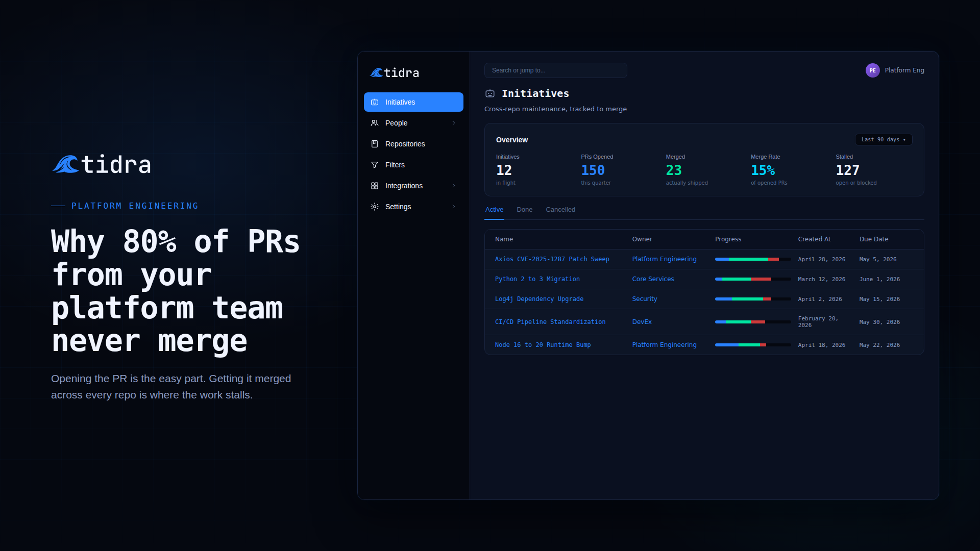
Task: Click progress bar for Log4j Upgrade
Action: pyautogui.click(x=753, y=299)
